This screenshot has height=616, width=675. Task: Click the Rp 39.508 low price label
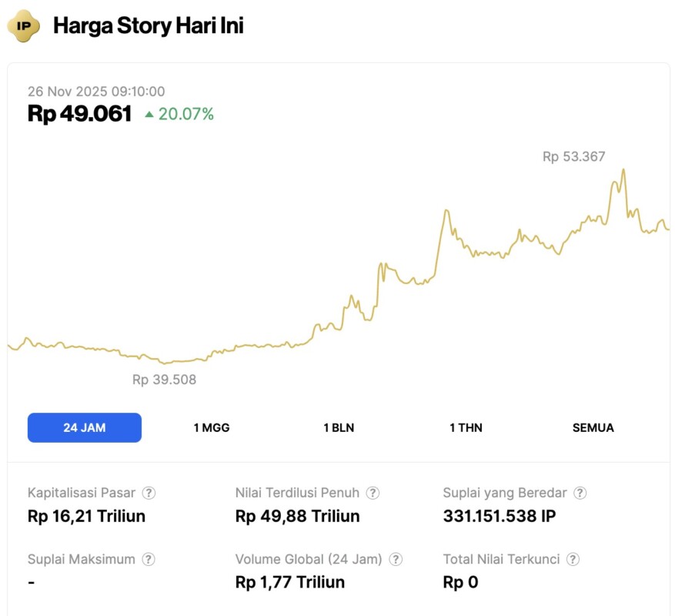coord(164,380)
